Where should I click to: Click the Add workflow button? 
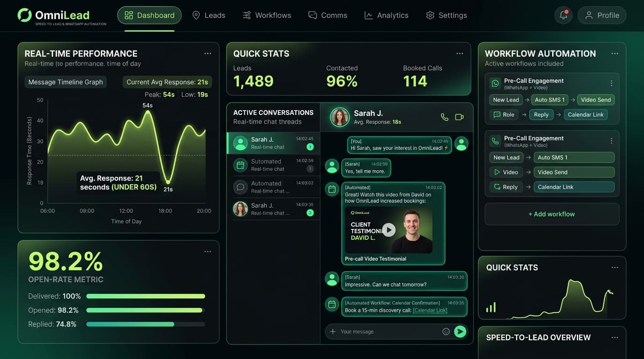(552, 214)
